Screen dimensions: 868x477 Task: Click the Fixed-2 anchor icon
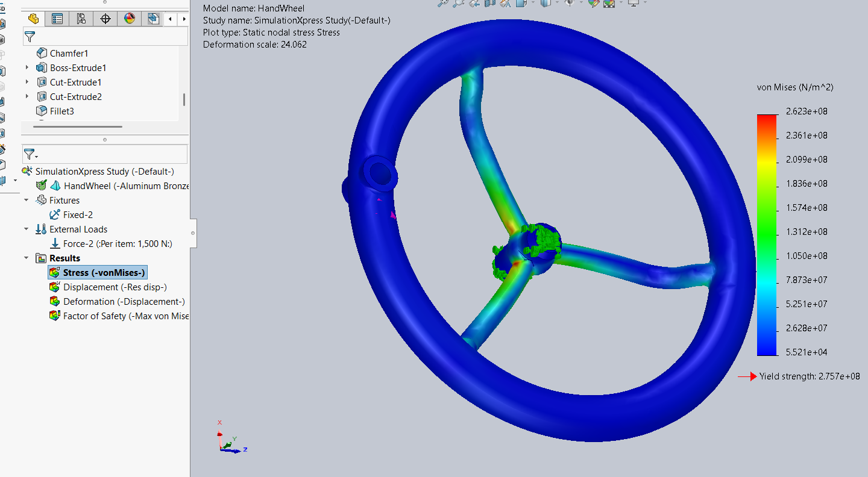point(54,214)
